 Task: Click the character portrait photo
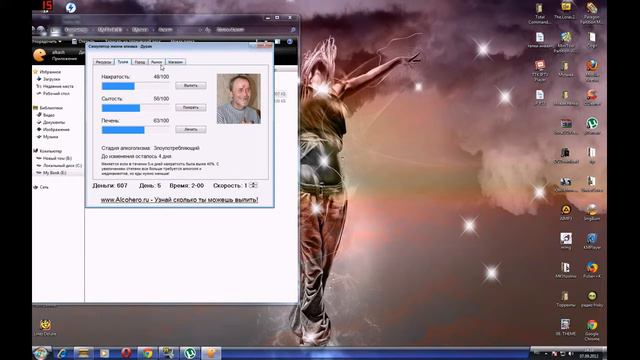[238, 99]
